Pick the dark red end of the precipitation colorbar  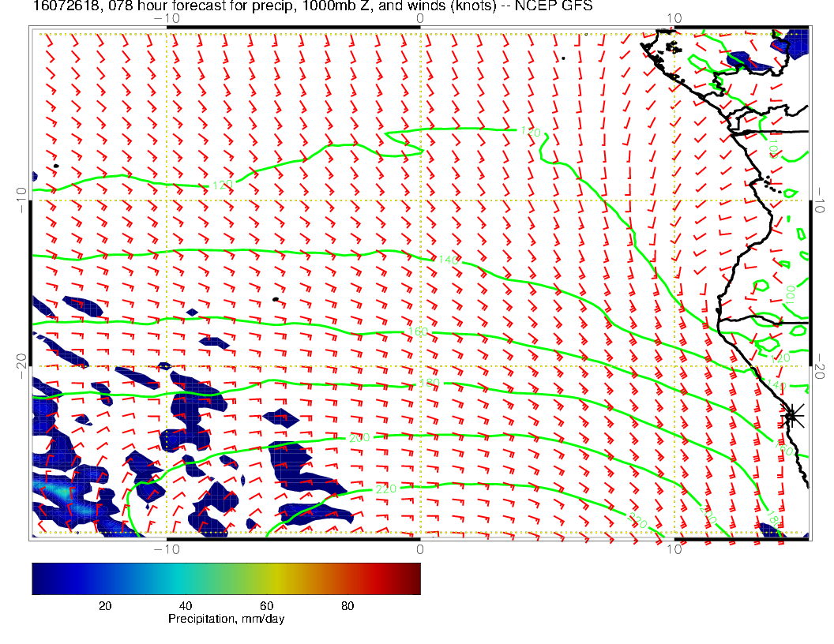(415, 578)
